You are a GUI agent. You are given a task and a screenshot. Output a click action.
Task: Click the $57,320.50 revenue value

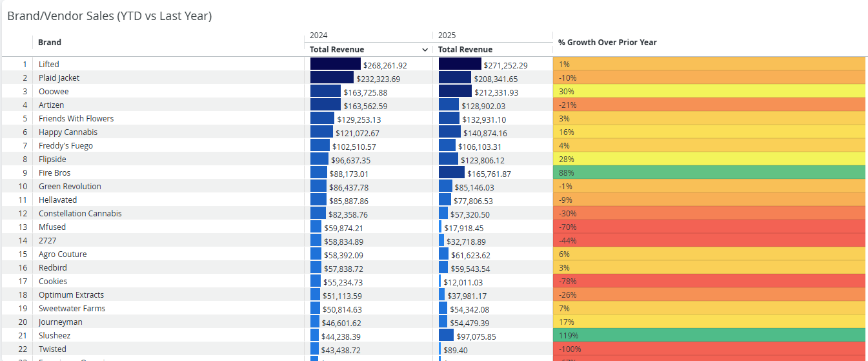(x=470, y=214)
